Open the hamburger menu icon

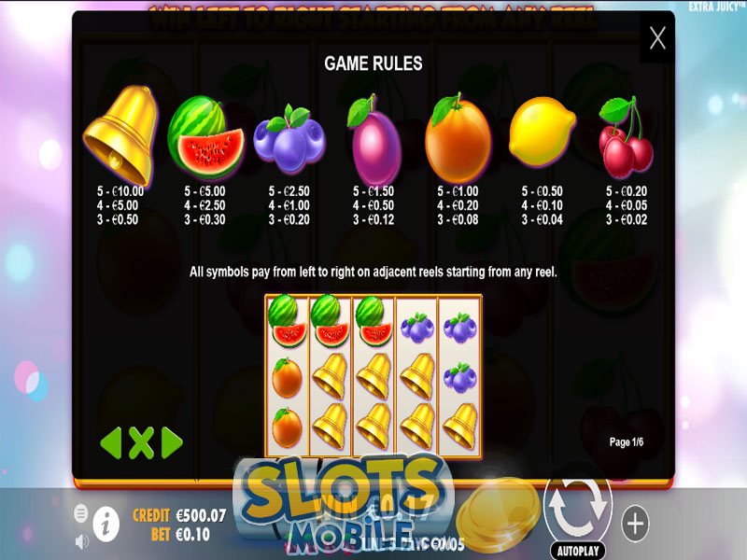(x=81, y=513)
